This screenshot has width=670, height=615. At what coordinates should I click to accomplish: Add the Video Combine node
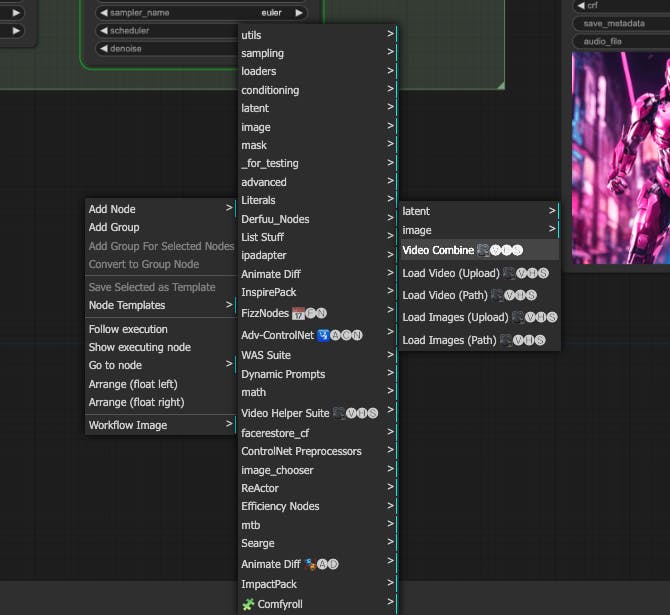479,250
